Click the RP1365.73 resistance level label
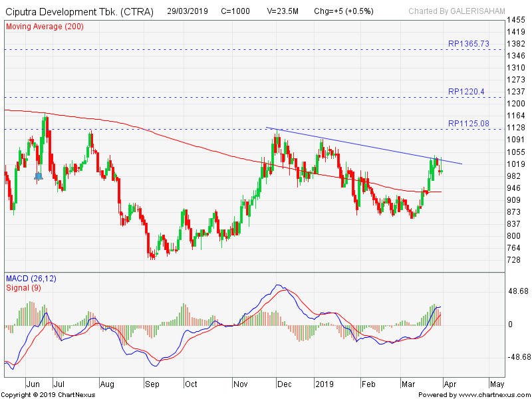532x399 pixels. tap(469, 44)
